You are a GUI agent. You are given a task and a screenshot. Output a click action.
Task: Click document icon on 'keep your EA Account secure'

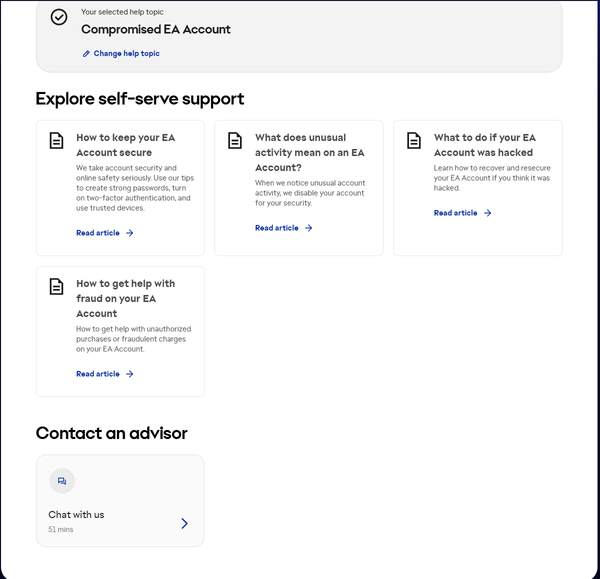pyautogui.click(x=57, y=141)
